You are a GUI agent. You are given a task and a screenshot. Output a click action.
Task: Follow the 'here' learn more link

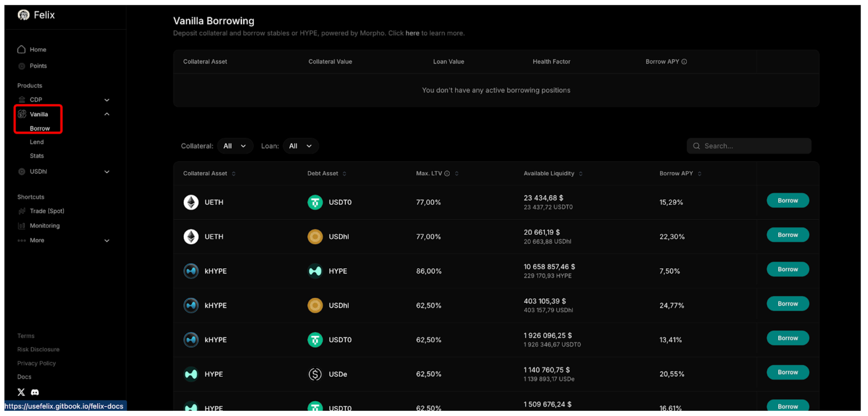coord(412,33)
